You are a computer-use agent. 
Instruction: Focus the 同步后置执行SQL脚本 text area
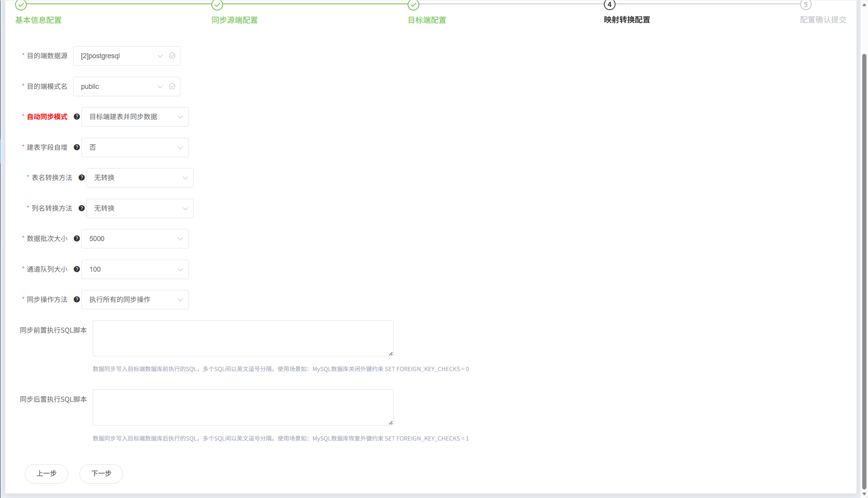243,407
